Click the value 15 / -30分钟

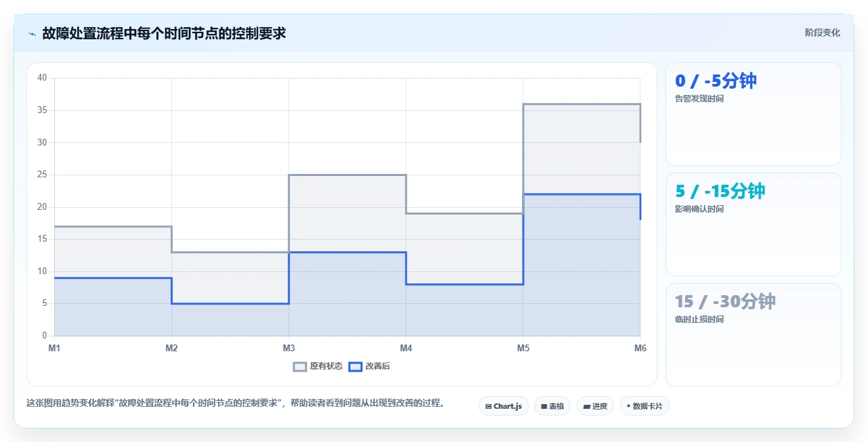tap(725, 302)
